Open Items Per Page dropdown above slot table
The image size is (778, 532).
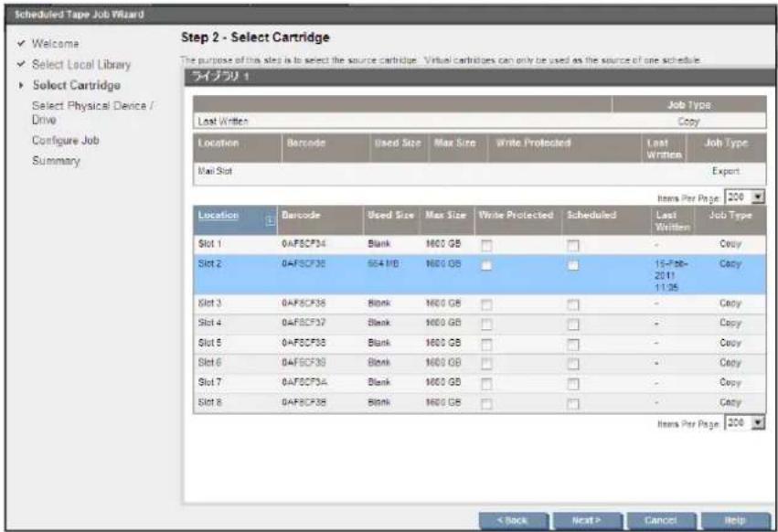[x=745, y=197]
